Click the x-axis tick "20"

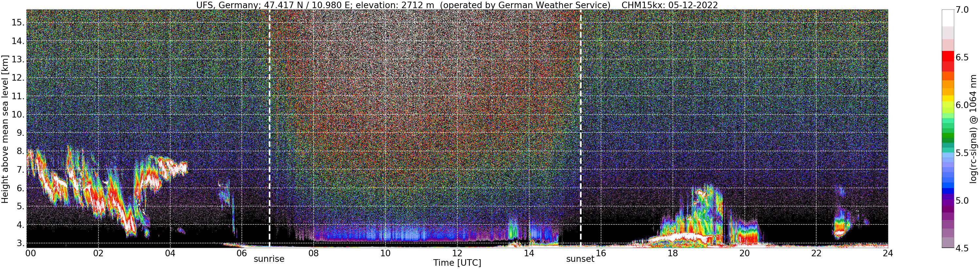tap(745, 253)
